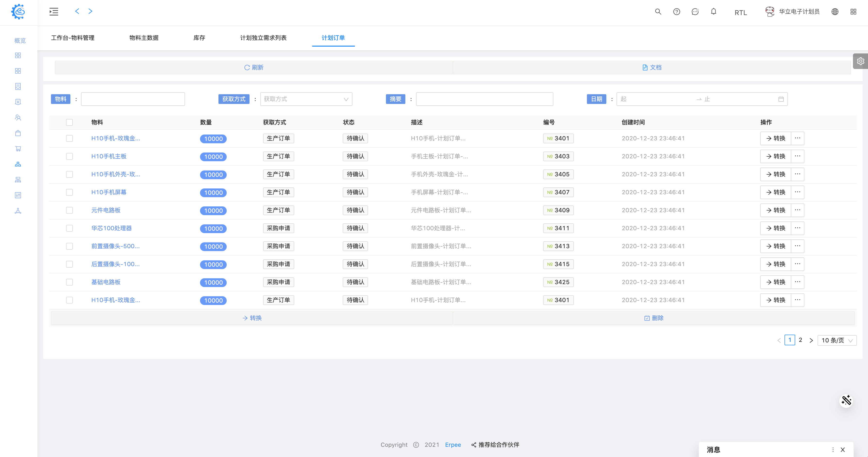The width and height of the screenshot is (868, 457).
Task: Open more actions ellipsis for order 3405
Action: [797, 174]
